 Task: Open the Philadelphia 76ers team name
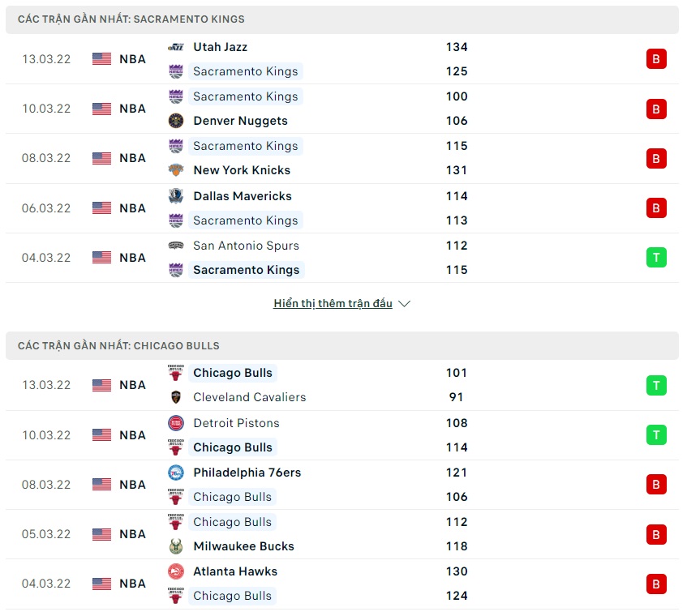(x=247, y=473)
